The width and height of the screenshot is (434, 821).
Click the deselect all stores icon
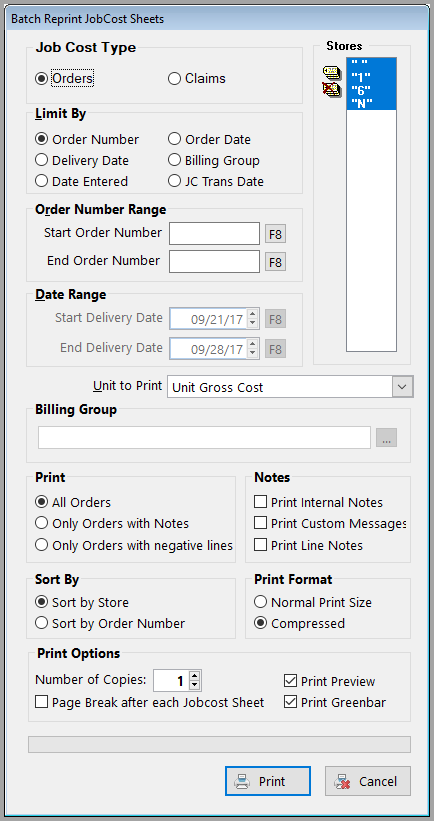coord(331,89)
